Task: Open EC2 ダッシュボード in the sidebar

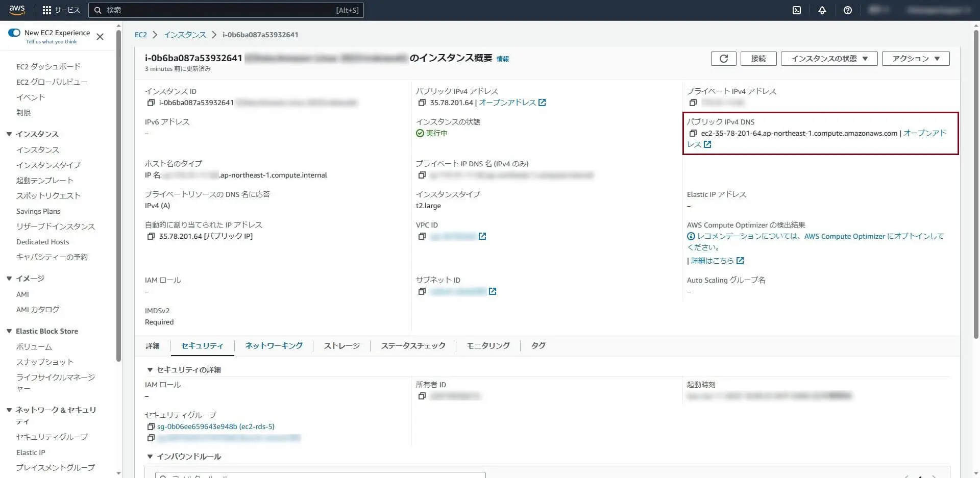Action: (48, 67)
